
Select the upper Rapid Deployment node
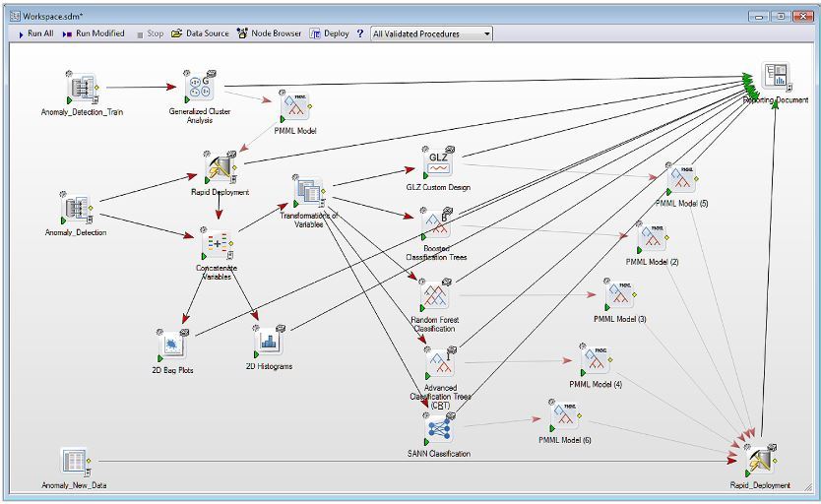(221, 167)
